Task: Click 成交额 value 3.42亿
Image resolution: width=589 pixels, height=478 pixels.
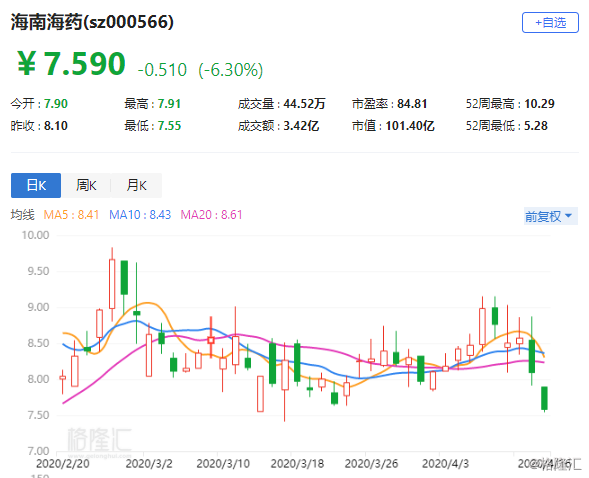Action: (x=301, y=126)
